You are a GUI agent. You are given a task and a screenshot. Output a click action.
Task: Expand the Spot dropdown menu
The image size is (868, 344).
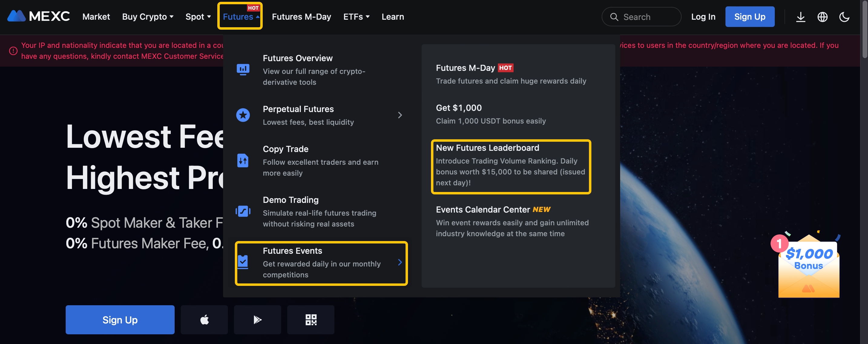198,17
